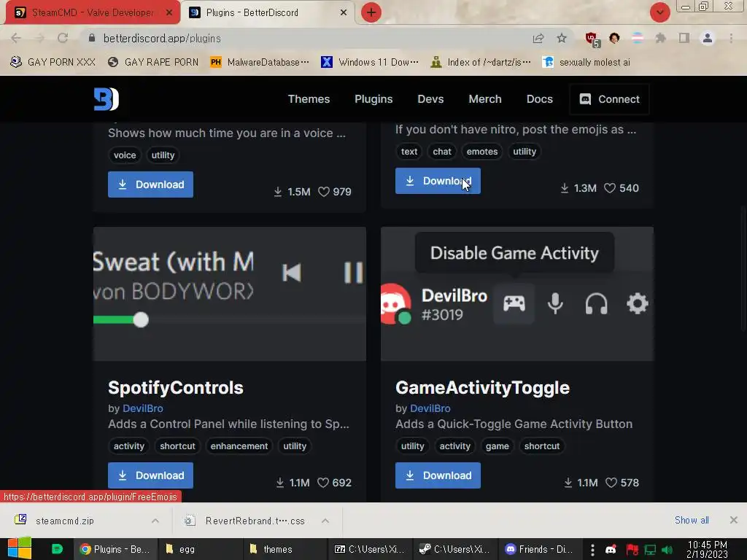Click the GameActivityToggle preview thumbnail

click(517, 294)
